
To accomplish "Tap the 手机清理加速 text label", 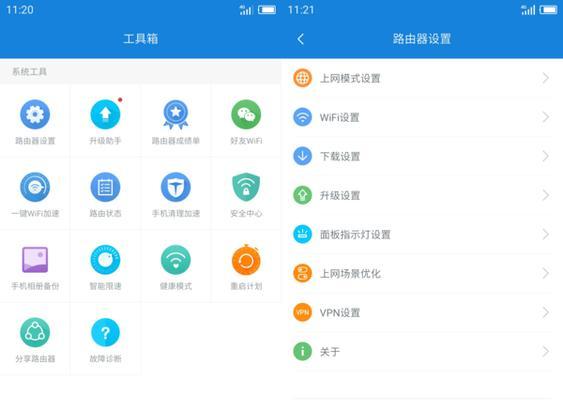I will coord(176,214).
